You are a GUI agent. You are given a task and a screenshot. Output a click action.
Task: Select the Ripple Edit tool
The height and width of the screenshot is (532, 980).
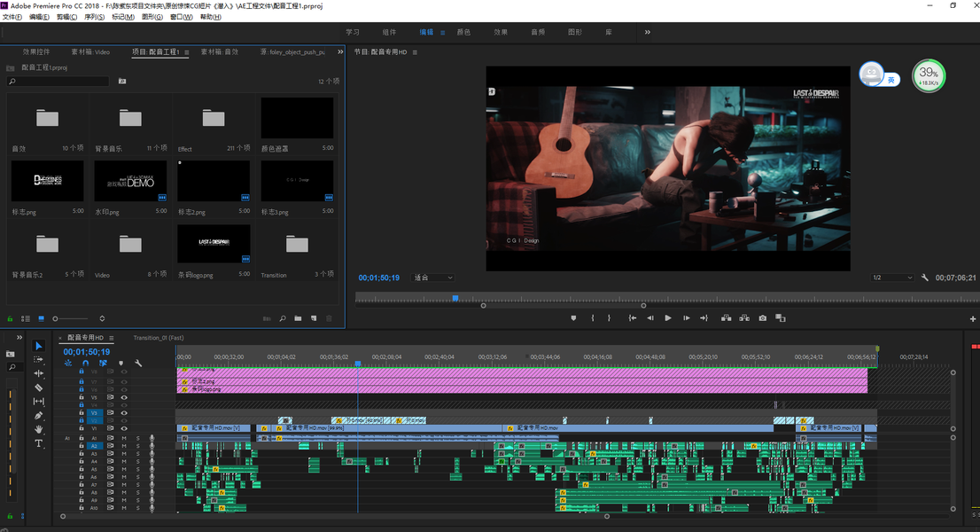point(39,373)
